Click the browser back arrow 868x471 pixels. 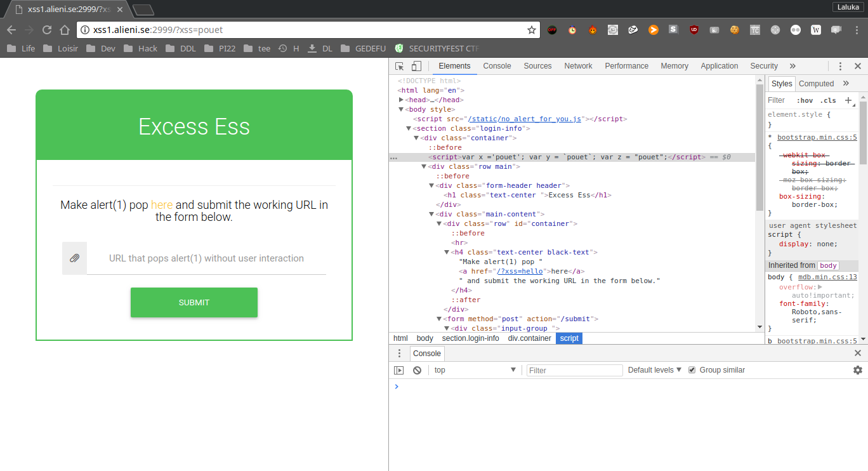(11, 30)
